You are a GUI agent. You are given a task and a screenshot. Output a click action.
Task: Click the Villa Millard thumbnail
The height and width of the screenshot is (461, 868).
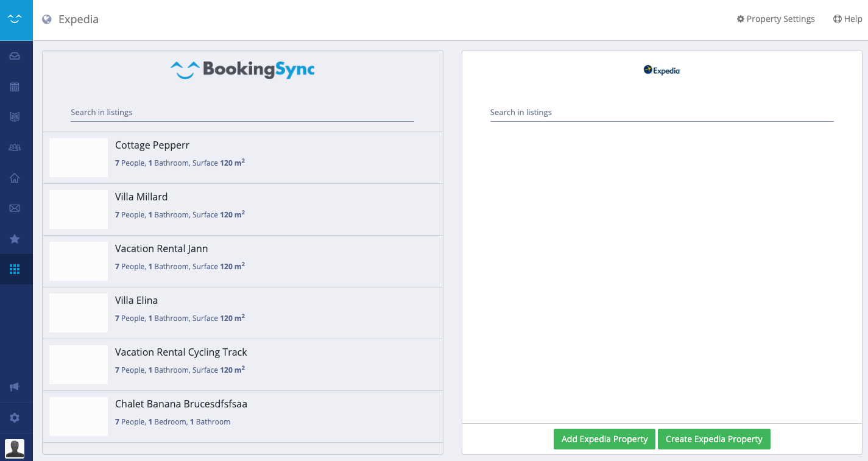click(x=79, y=209)
